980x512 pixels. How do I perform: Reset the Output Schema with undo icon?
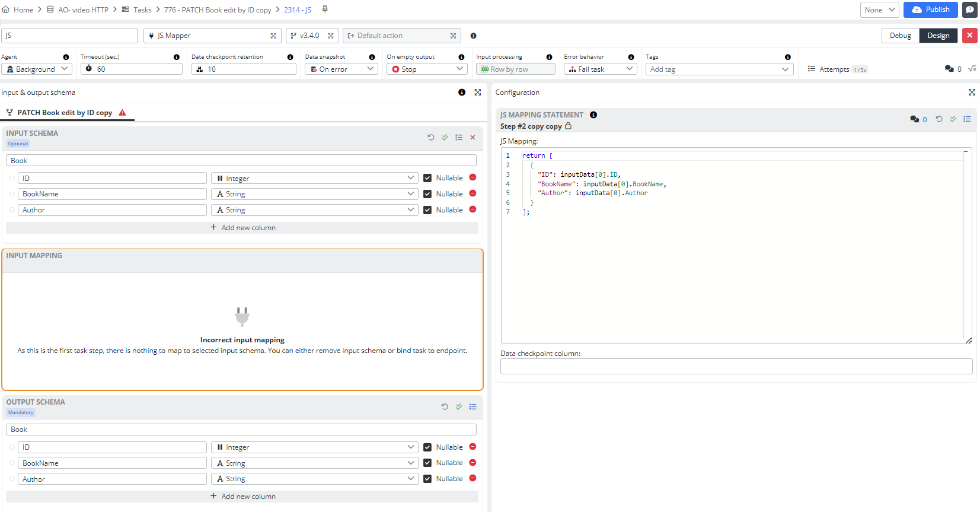tap(445, 407)
